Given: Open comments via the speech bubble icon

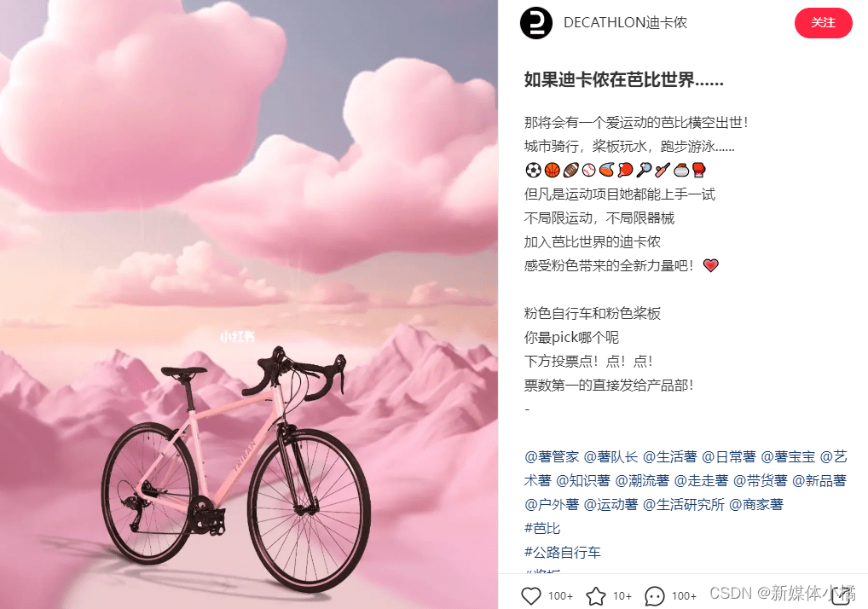Looking at the screenshot, I should click(x=654, y=596).
